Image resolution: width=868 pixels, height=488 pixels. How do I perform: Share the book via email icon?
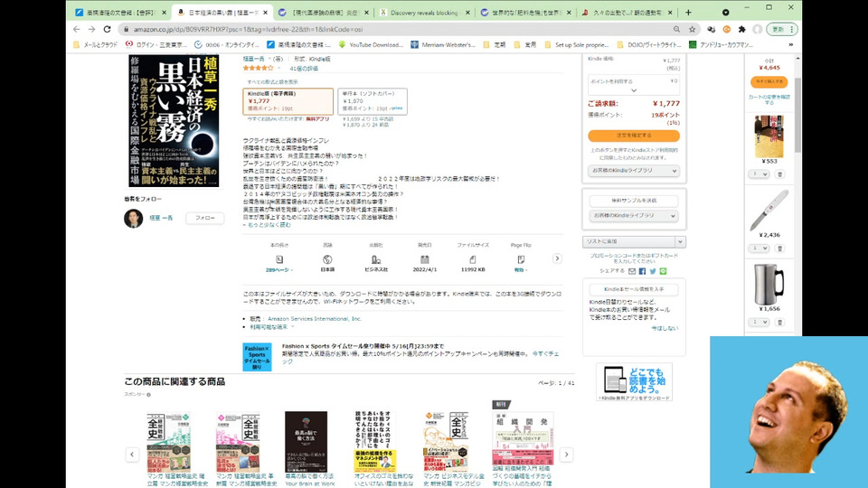632,271
